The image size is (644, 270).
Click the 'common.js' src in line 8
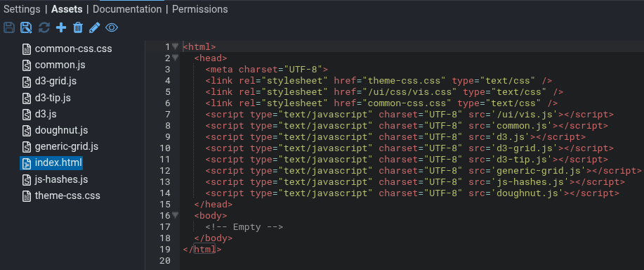point(522,125)
